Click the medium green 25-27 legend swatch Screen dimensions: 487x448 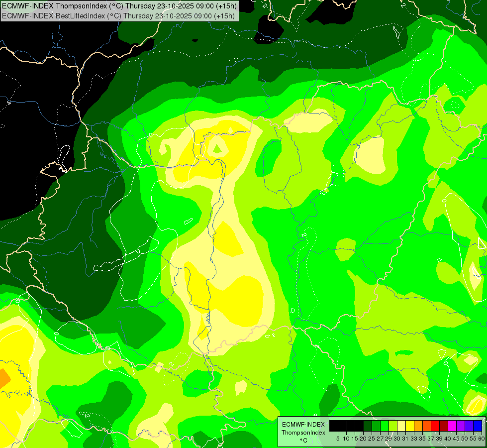click(376, 426)
